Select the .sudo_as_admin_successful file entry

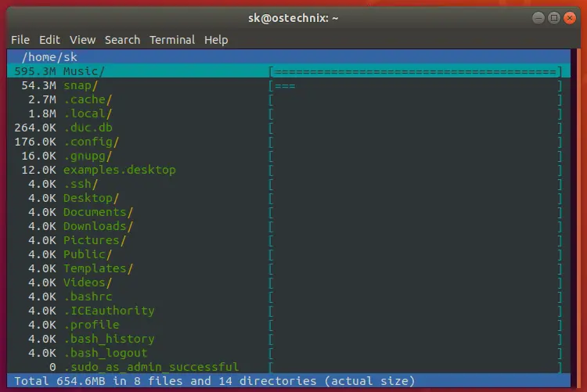151,367
